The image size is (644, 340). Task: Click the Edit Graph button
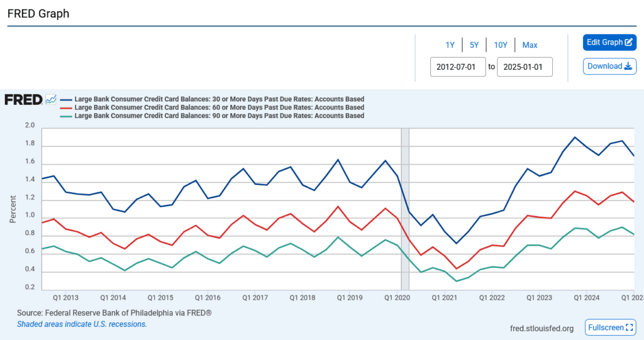pos(609,42)
